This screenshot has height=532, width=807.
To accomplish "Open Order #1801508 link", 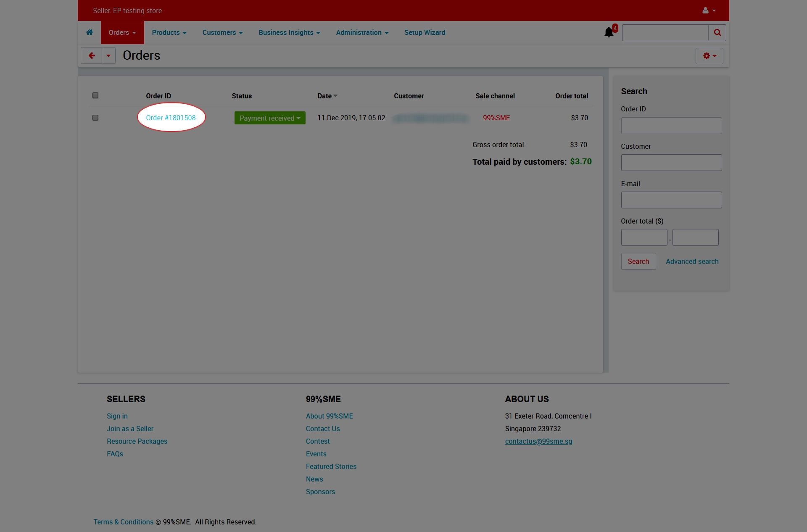I will [x=171, y=118].
